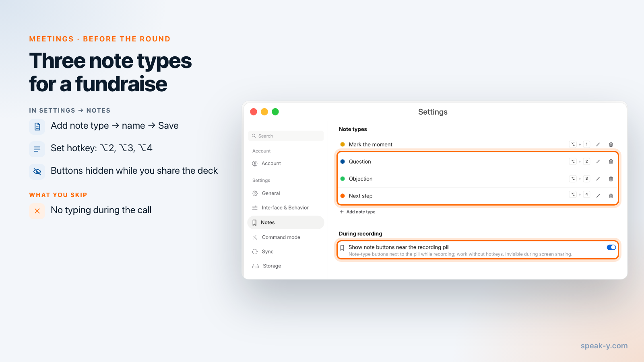Click the General gear icon
644x362 pixels.
point(255,193)
